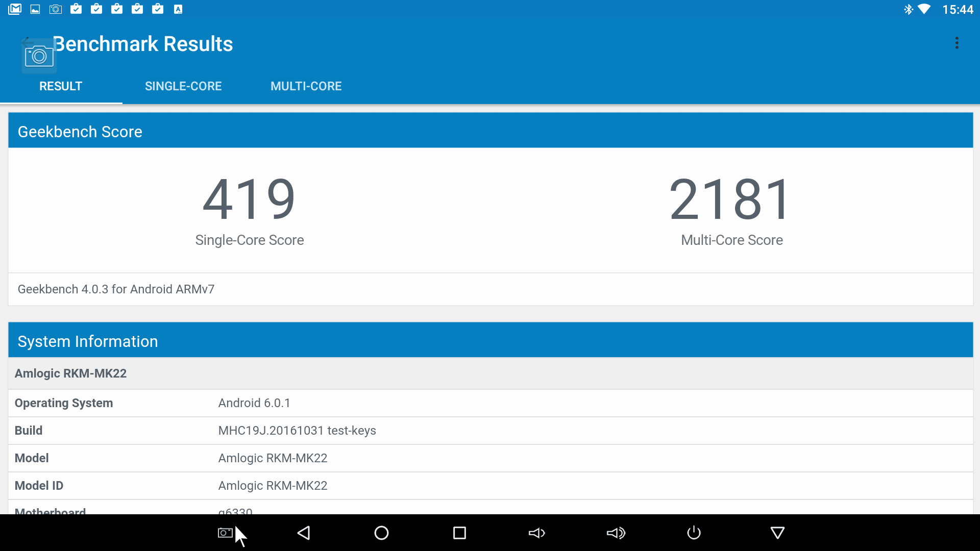The height and width of the screenshot is (551, 980).
Task: Open the three-dot overflow menu
Action: [x=957, y=43]
